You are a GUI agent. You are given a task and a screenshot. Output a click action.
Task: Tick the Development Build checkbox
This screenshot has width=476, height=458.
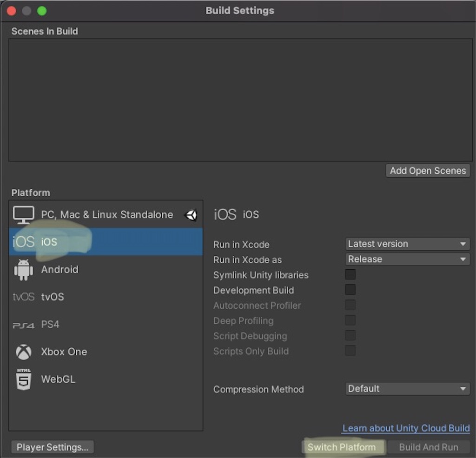coord(350,290)
